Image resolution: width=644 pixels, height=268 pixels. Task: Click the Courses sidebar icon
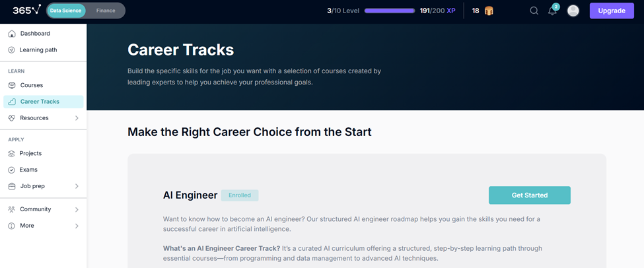pos(12,85)
